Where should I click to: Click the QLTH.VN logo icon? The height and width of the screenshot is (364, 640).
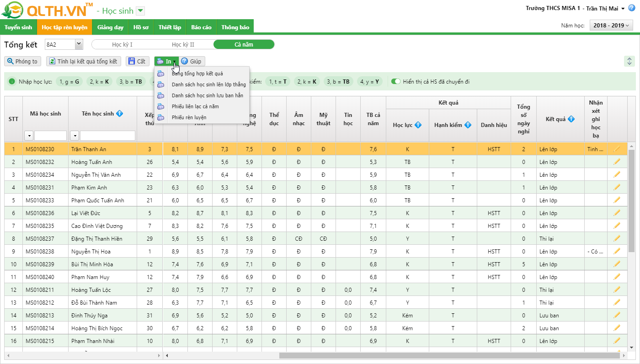click(x=12, y=11)
